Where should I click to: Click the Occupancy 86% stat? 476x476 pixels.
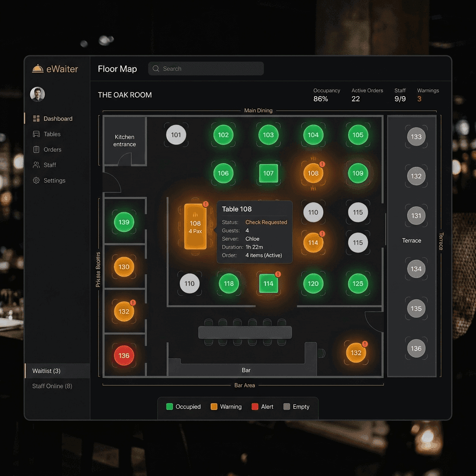coord(327,95)
